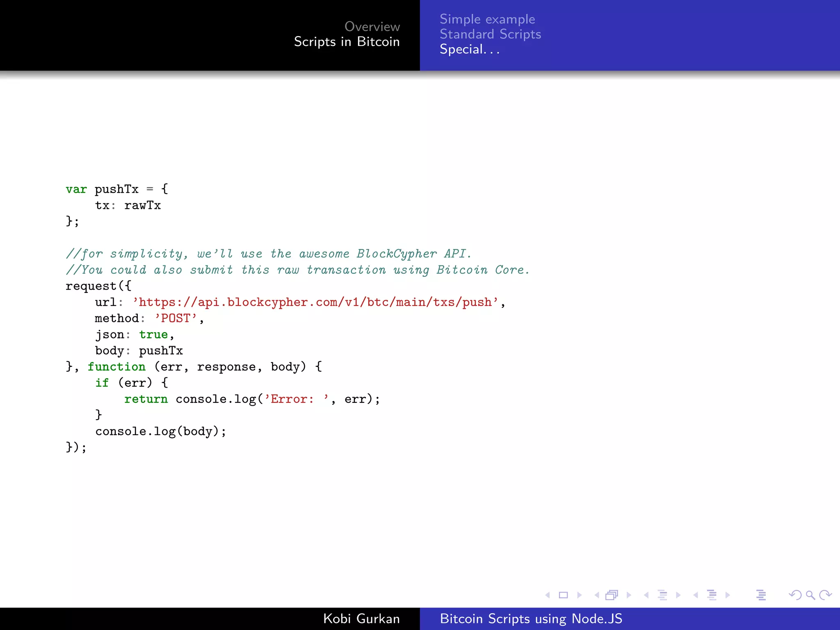Go to next frame arrow
840x630 pixels.
click(629, 595)
